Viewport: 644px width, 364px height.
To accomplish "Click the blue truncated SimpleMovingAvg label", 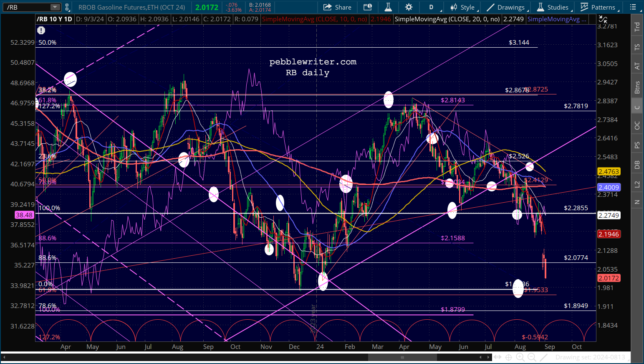I will pos(557,19).
